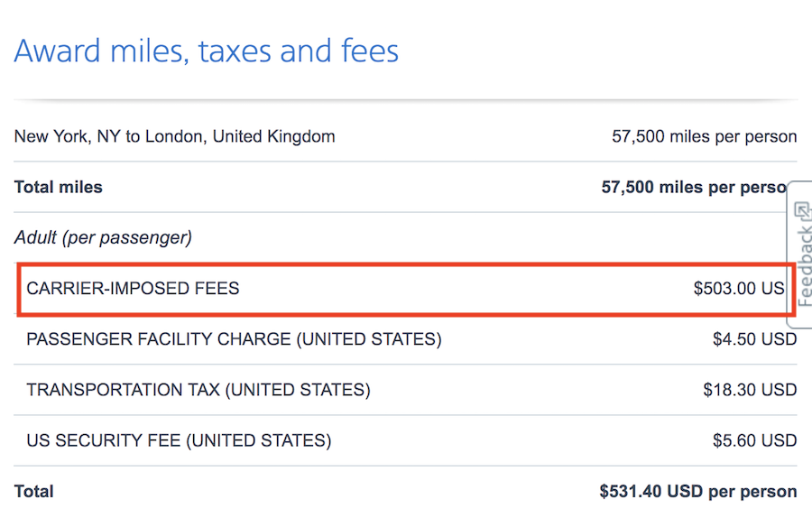Click the divider under the page heading
This screenshot has height=527, width=812.
point(405,99)
